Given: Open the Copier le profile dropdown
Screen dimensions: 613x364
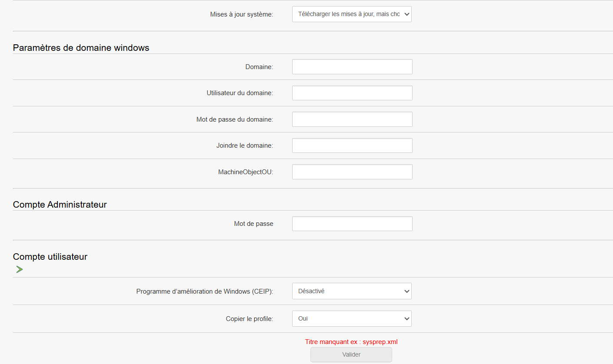Looking at the screenshot, I should pos(352,318).
